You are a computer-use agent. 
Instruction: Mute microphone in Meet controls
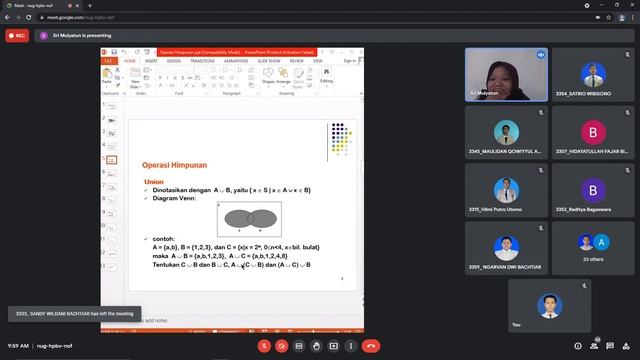[264, 346]
